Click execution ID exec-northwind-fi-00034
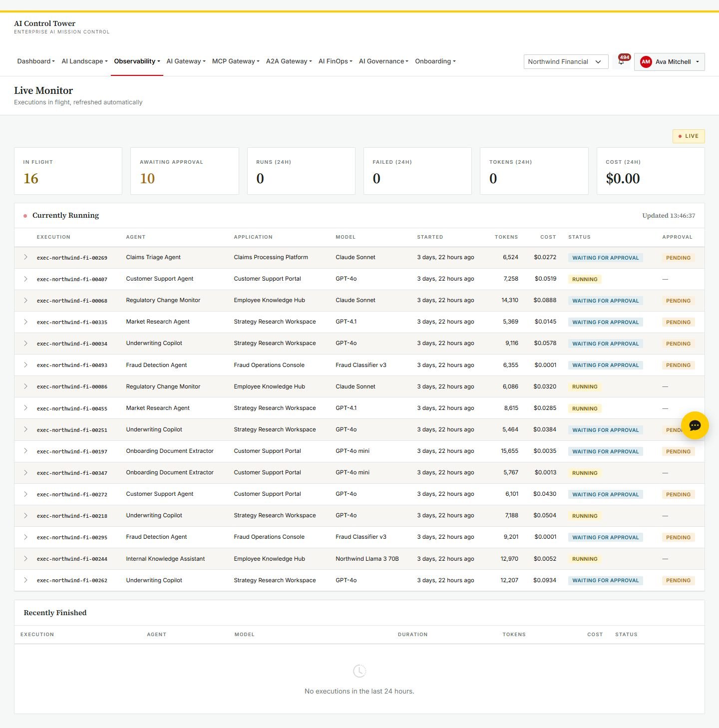Screen dimensions: 719x728 72,344
